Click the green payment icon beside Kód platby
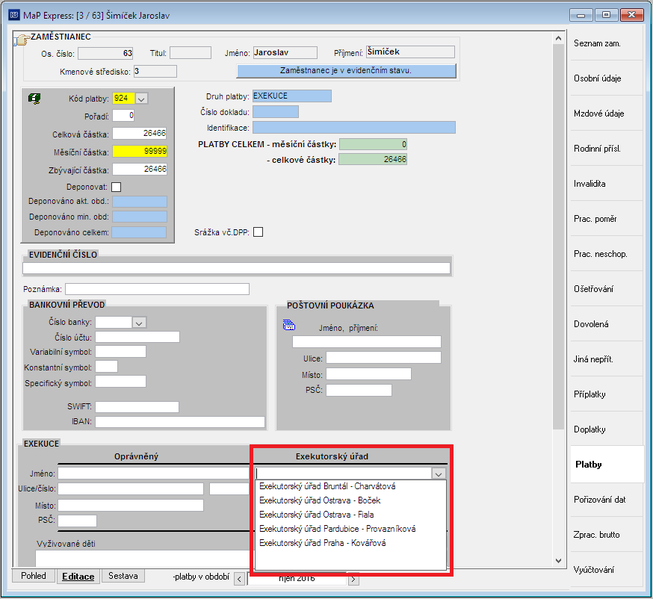The width and height of the screenshot is (653, 599). click(x=34, y=99)
